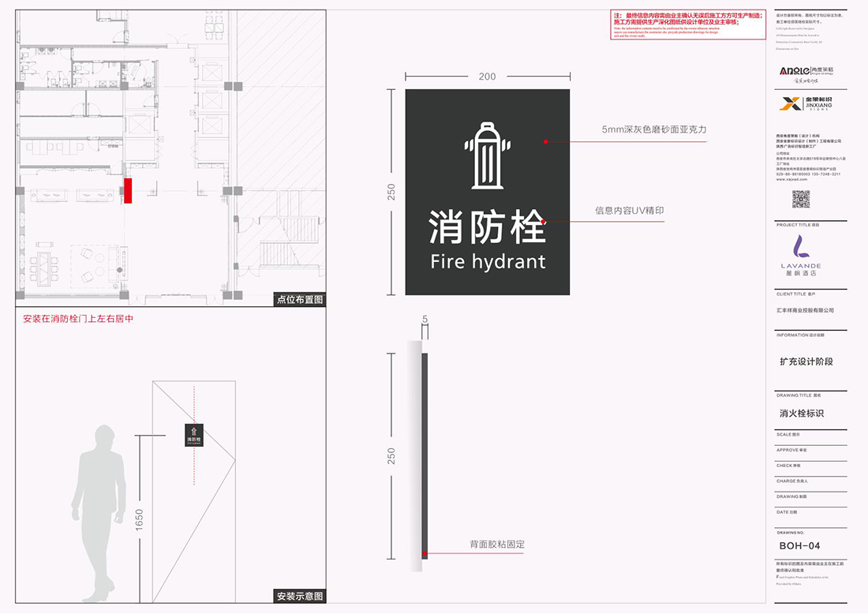Click the dark gray side-view sign panel
This screenshot has height=614, width=868.
point(425,454)
